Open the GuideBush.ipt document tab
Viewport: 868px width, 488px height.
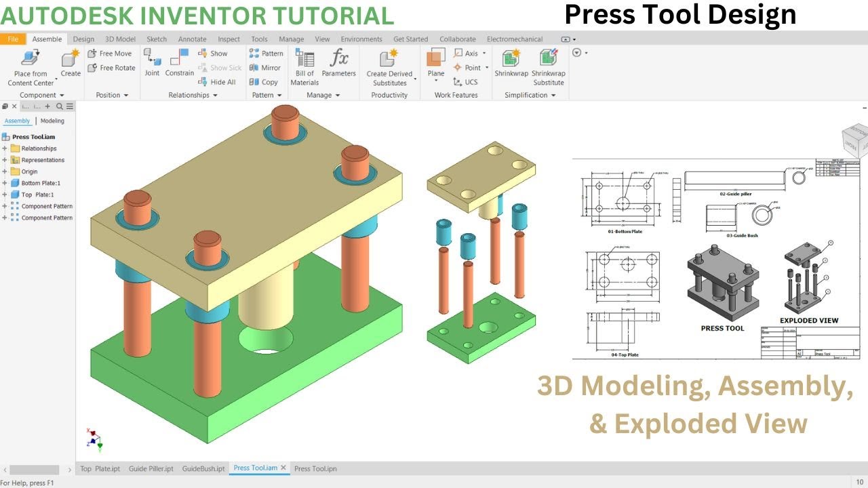[203, 468]
